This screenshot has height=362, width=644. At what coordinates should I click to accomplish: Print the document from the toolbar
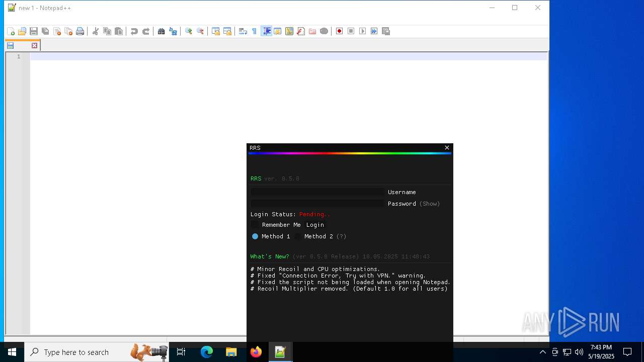80,31
